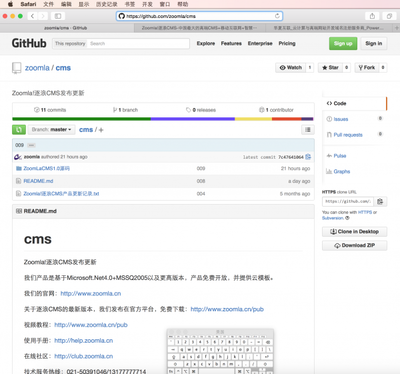Image resolution: width=400 pixels, height=374 pixels.
Task: Copy the latest commit hash icon
Action: point(308,157)
